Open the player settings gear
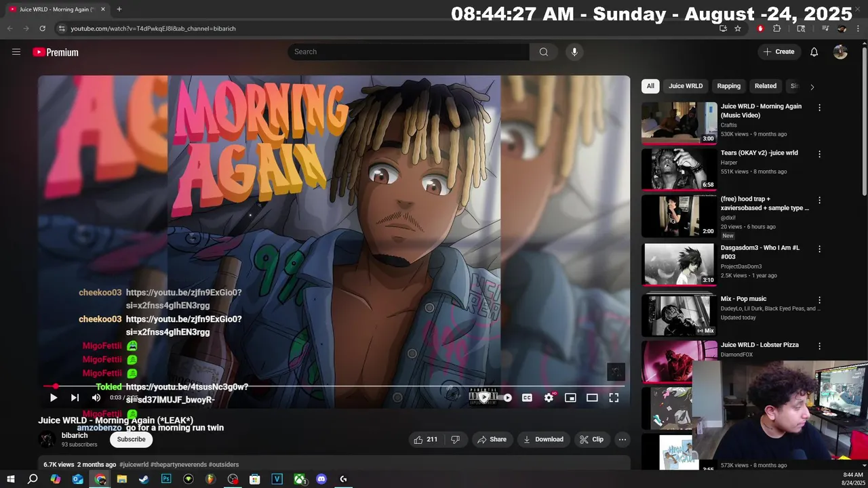The image size is (868, 488). (x=549, y=398)
